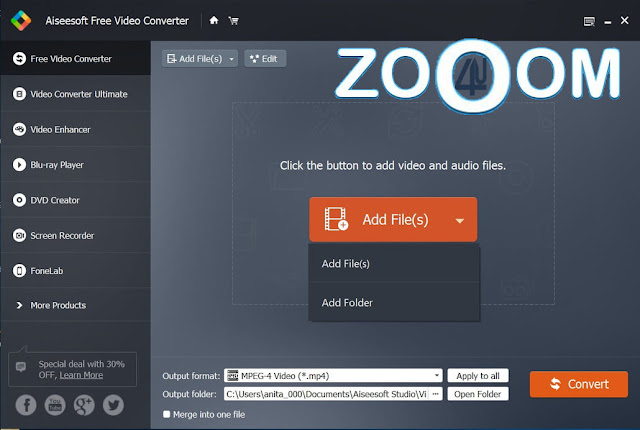Select Free Video Converter label
Image resolution: width=640 pixels, height=430 pixels.
pos(71,59)
